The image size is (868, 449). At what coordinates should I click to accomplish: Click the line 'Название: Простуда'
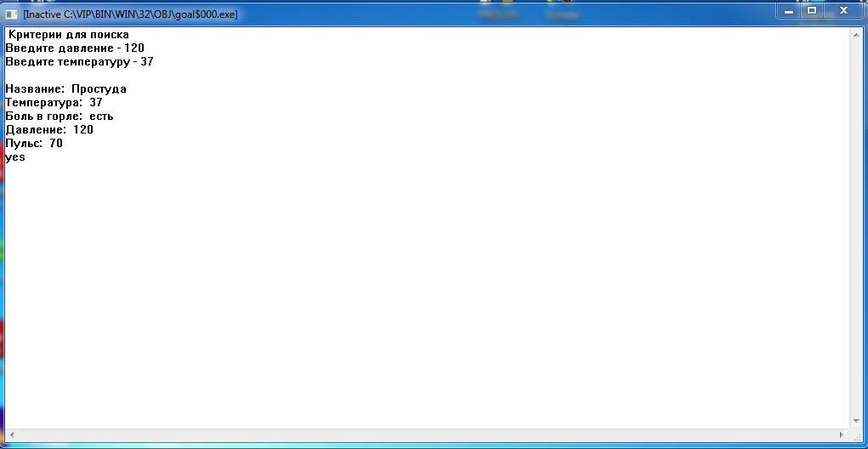65,89
